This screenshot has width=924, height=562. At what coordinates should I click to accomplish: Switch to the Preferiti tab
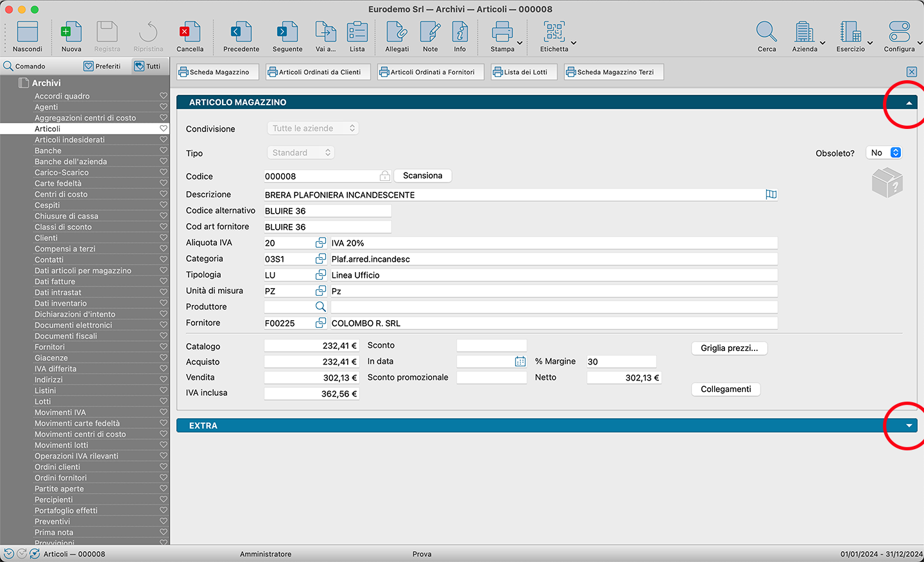pos(103,66)
